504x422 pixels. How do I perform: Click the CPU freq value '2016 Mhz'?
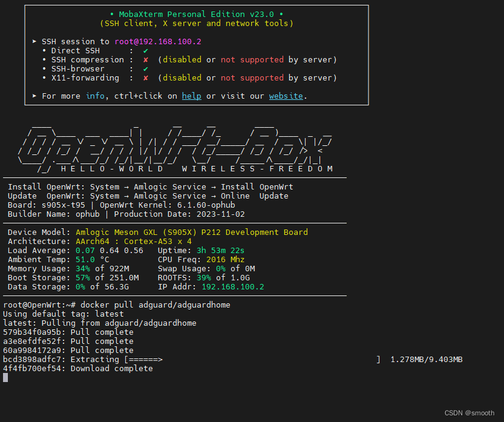pyautogui.click(x=225, y=259)
